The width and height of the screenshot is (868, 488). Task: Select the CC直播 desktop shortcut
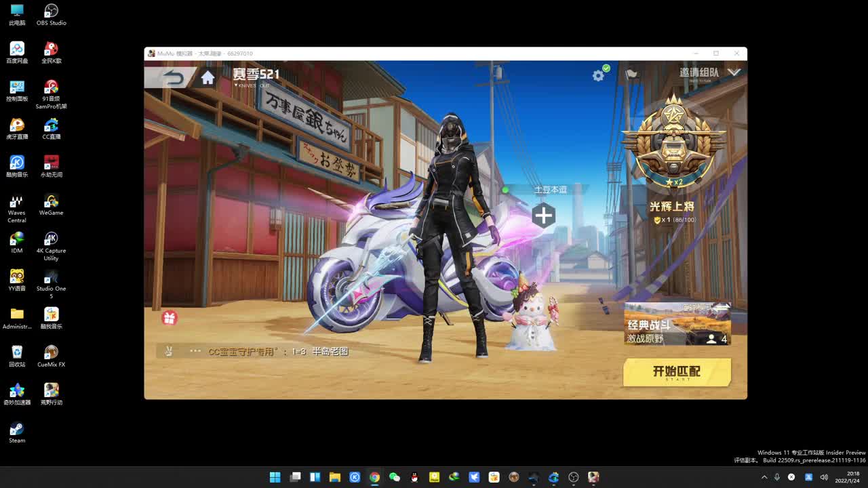click(x=51, y=129)
